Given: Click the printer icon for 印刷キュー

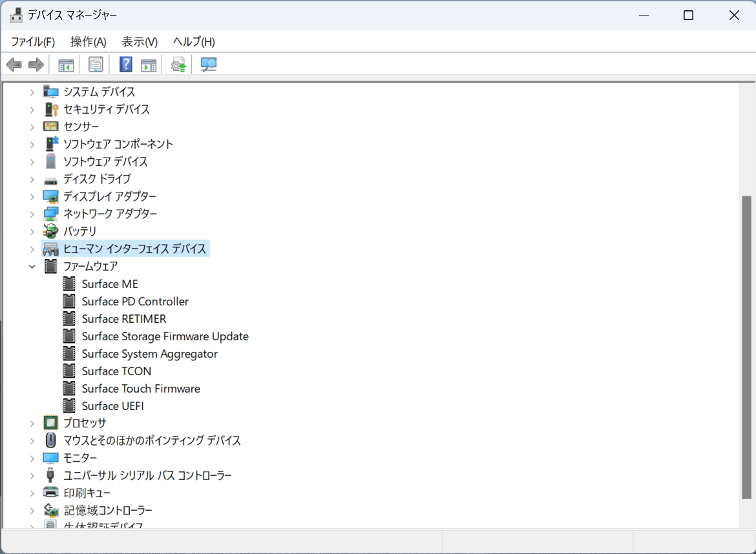Looking at the screenshot, I should (x=50, y=493).
